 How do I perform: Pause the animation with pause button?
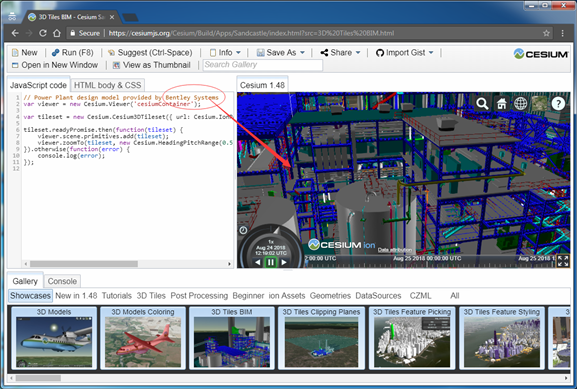(270, 262)
